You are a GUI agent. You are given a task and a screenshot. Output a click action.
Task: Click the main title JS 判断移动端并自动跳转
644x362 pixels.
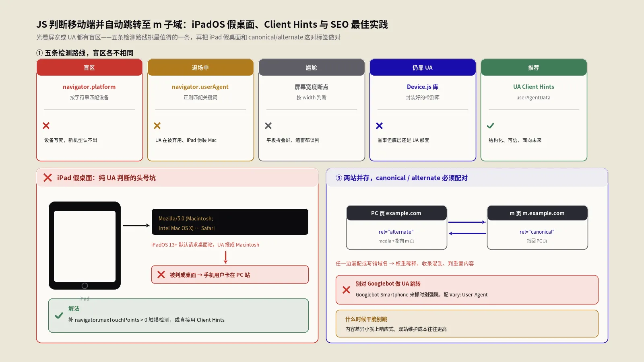coord(212,25)
